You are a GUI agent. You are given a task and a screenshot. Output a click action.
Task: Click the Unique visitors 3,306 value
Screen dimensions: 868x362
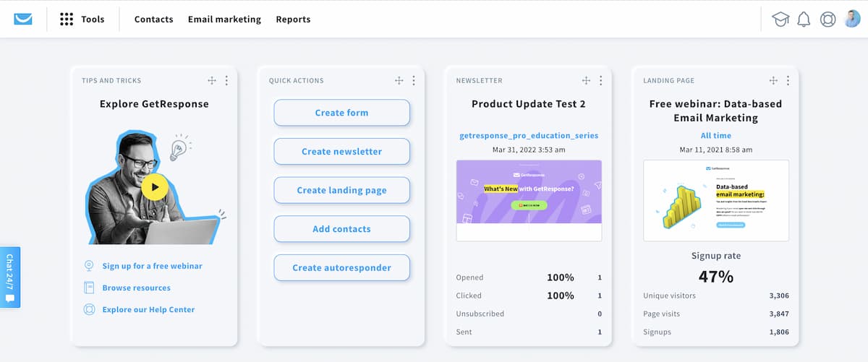click(778, 296)
